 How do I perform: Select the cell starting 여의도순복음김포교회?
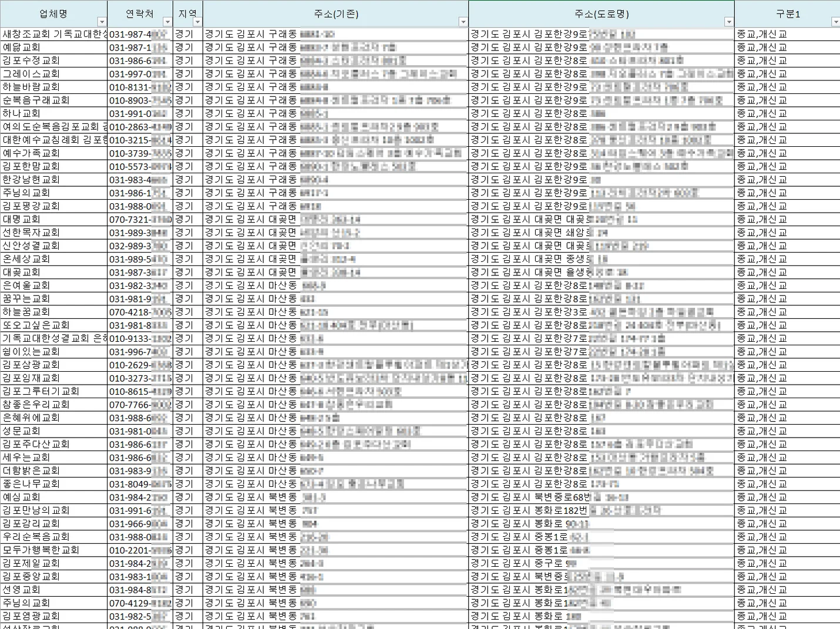pyautogui.click(x=54, y=127)
